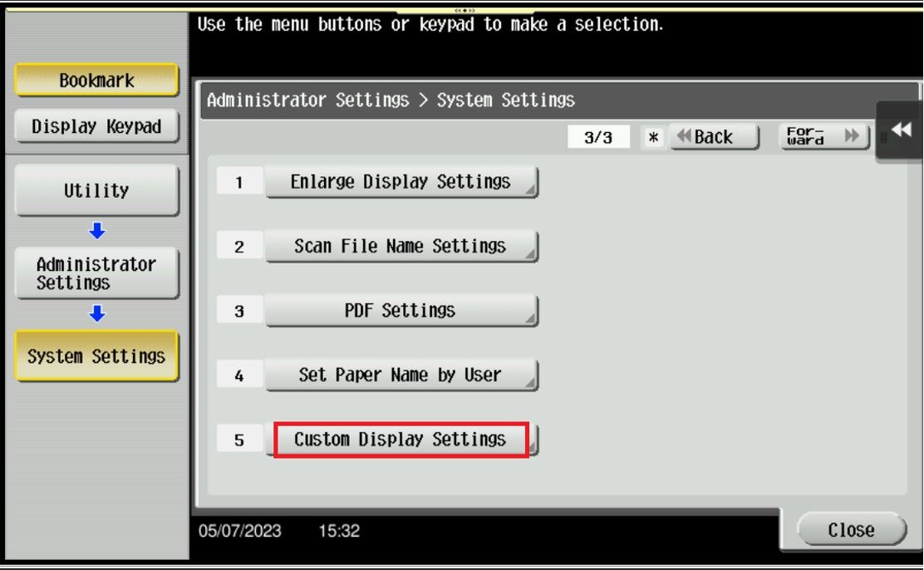Return to Utility menu
Viewport: 924px width, 570px height.
[x=96, y=190]
